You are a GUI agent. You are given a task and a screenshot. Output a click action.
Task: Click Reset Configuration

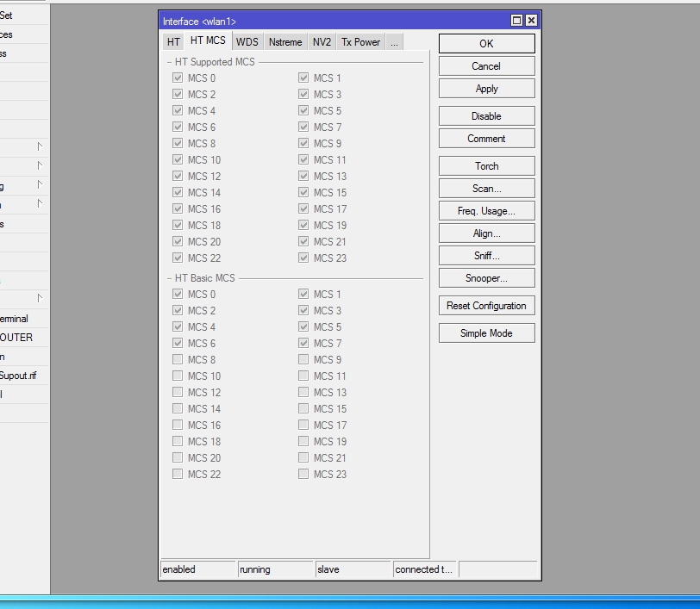(x=486, y=306)
